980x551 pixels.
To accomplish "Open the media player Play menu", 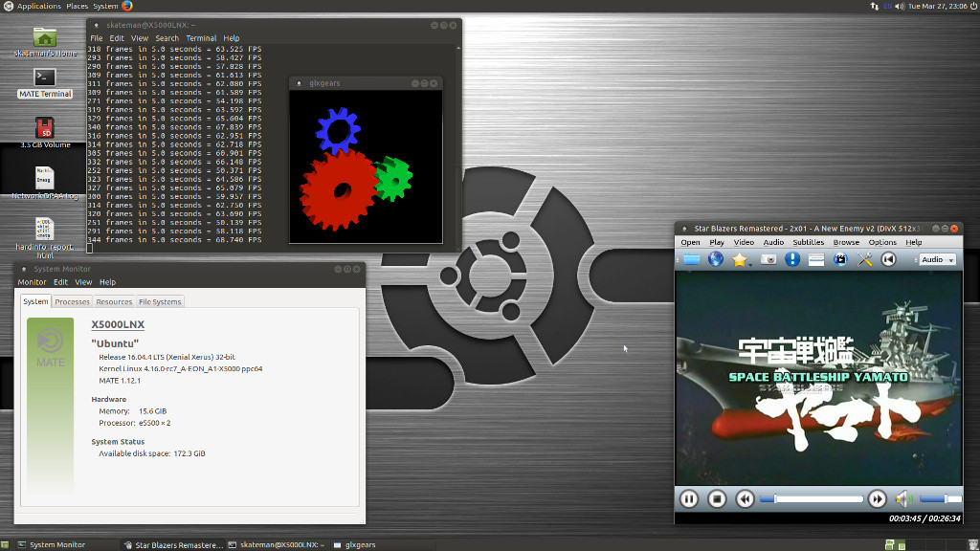I will pos(717,242).
